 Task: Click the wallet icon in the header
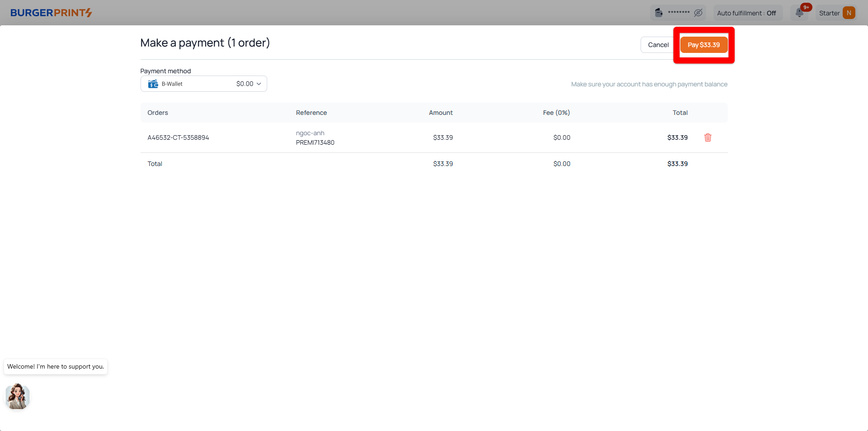(x=659, y=13)
